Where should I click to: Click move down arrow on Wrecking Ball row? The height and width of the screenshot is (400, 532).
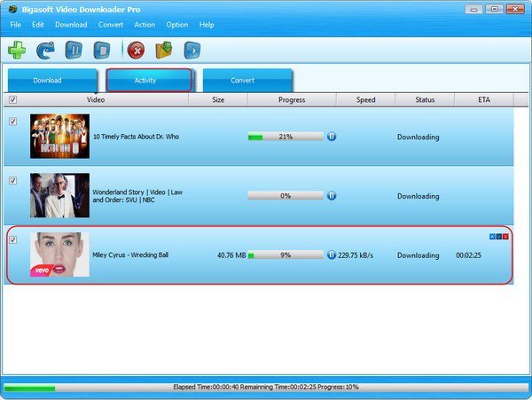498,237
